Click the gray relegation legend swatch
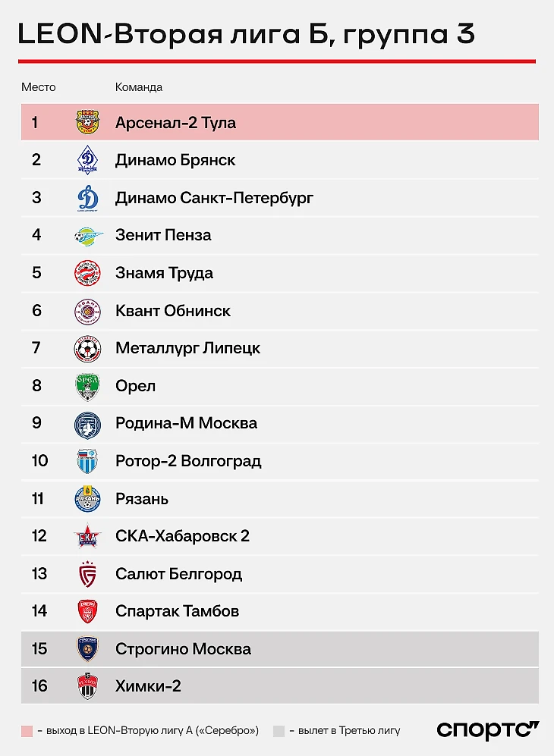Image resolution: width=554 pixels, height=756 pixels. 279,731
